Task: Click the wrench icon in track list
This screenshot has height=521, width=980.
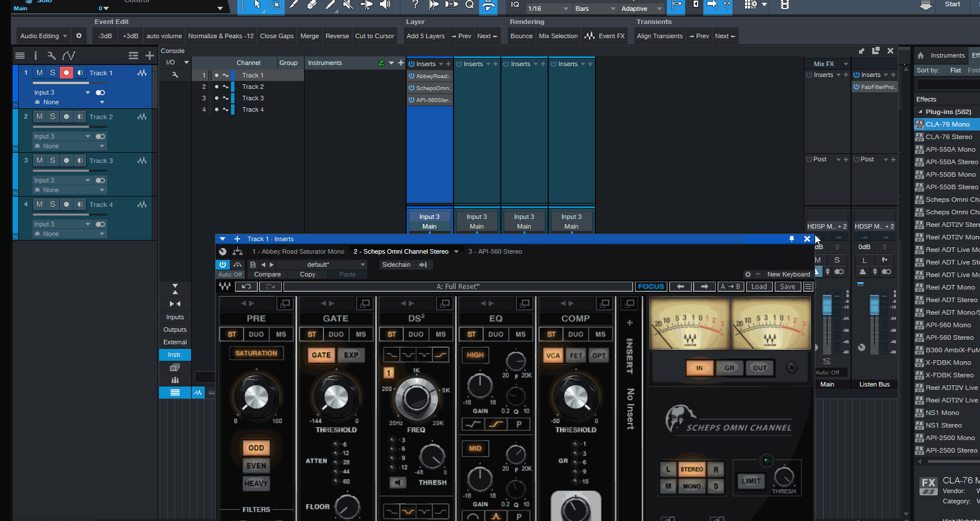Action: (x=51, y=55)
